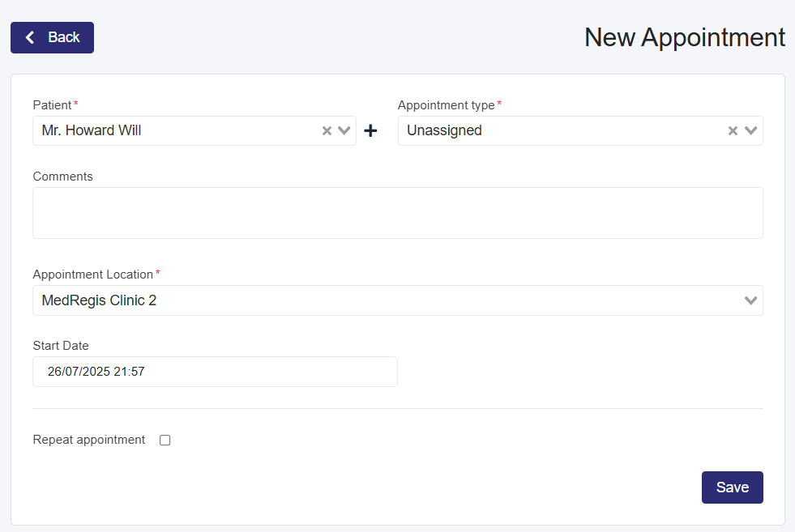The width and height of the screenshot is (795, 532).
Task: Focus the Comments text area
Action: 397,213
